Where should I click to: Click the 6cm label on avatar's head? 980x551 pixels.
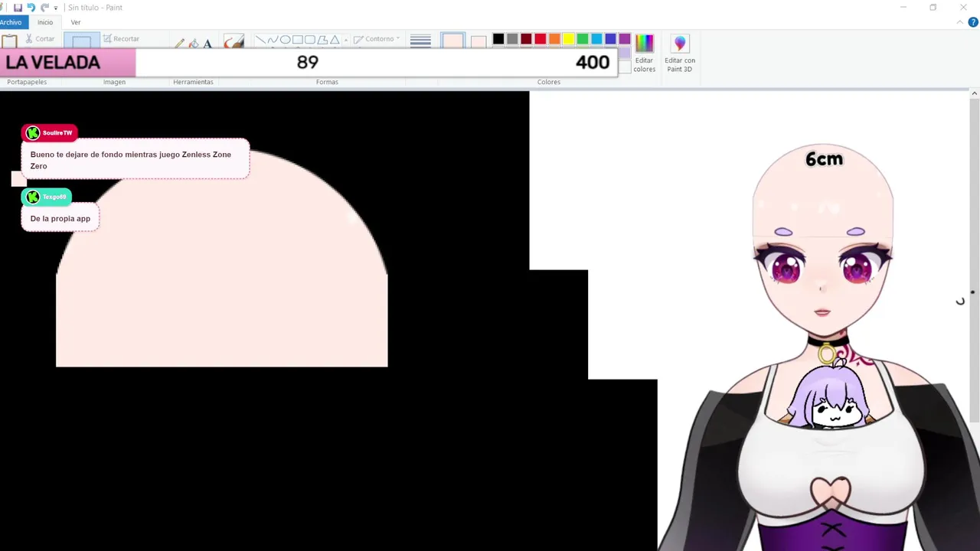pyautogui.click(x=824, y=159)
